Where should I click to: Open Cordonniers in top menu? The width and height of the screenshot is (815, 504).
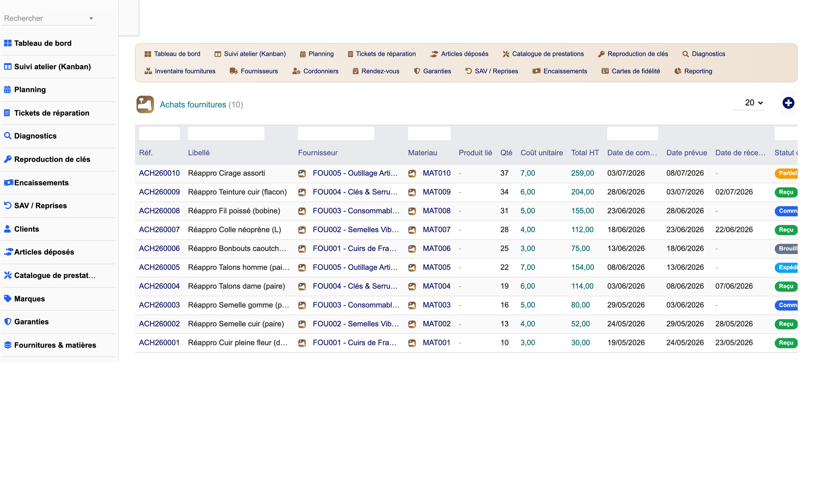click(x=315, y=71)
